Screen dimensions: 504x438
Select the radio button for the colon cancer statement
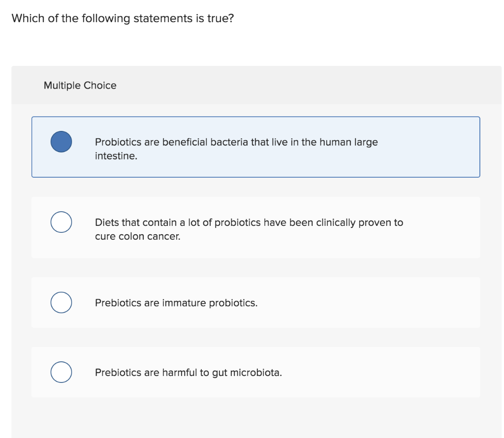tap(61, 222)
